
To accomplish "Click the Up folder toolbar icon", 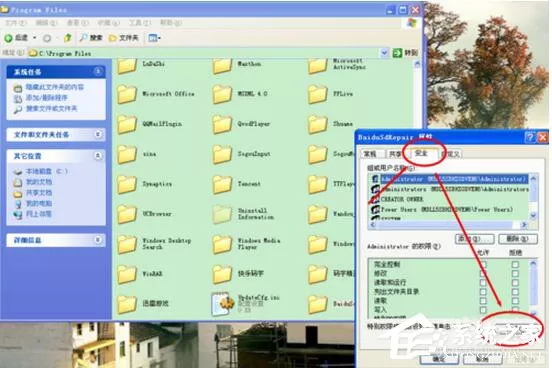I will click(67, 37).
